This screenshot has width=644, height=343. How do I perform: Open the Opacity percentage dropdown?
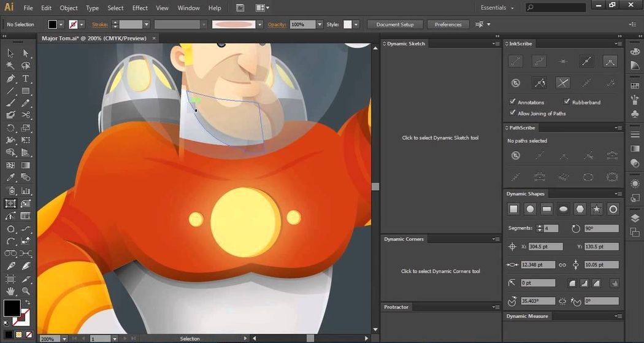point(320,25)
